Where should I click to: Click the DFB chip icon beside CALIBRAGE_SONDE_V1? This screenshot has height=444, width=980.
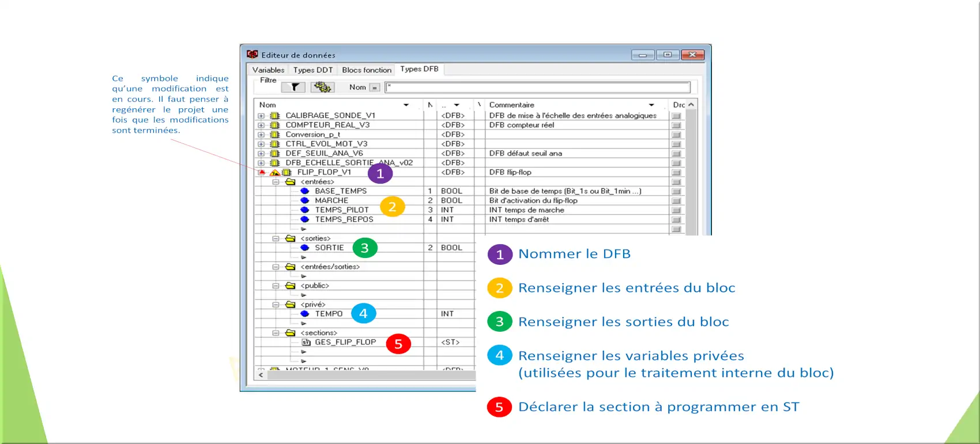[x=275, y=116]
